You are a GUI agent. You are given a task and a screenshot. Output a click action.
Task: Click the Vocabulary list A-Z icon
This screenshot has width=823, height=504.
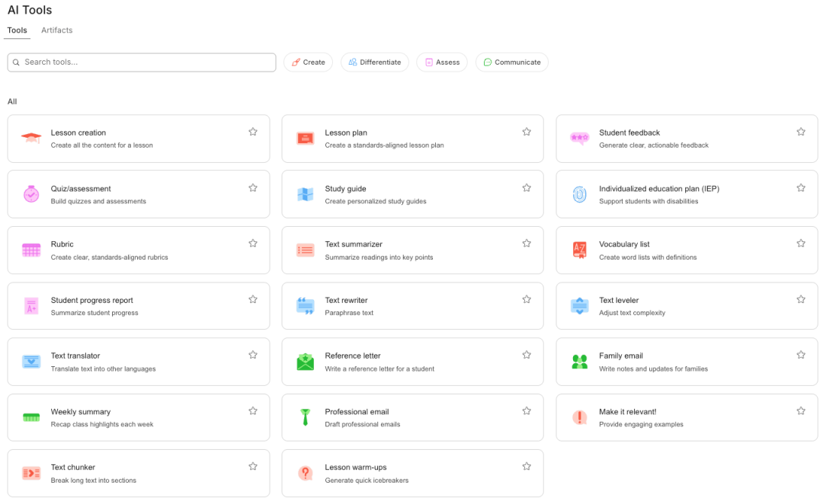(x=579, y=250)
